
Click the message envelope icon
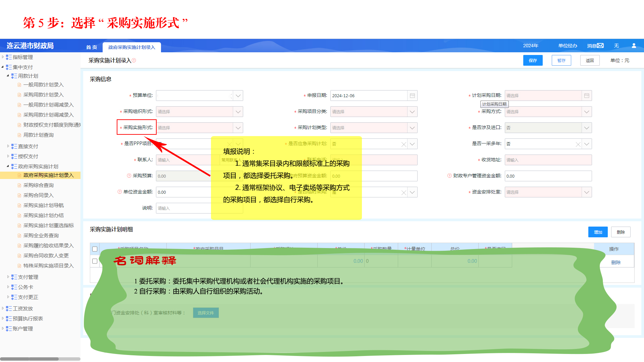pyautogui.click(x=600, y=46)
